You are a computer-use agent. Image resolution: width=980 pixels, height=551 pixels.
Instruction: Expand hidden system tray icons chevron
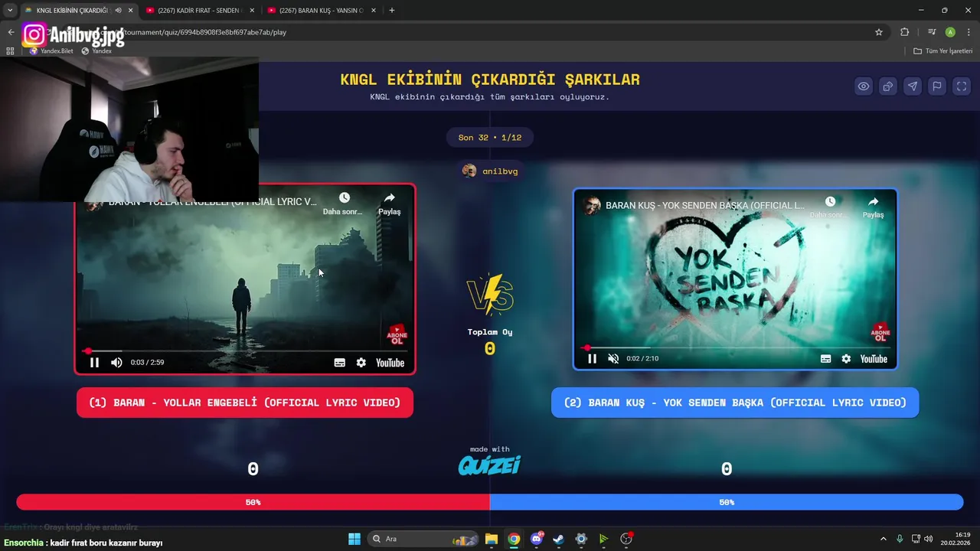[883, 539]
